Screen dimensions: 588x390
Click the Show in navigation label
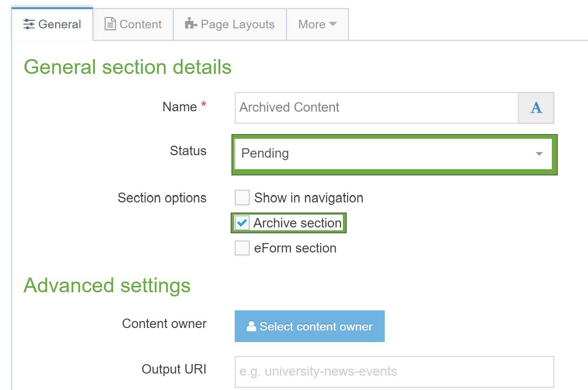[309, 198]
